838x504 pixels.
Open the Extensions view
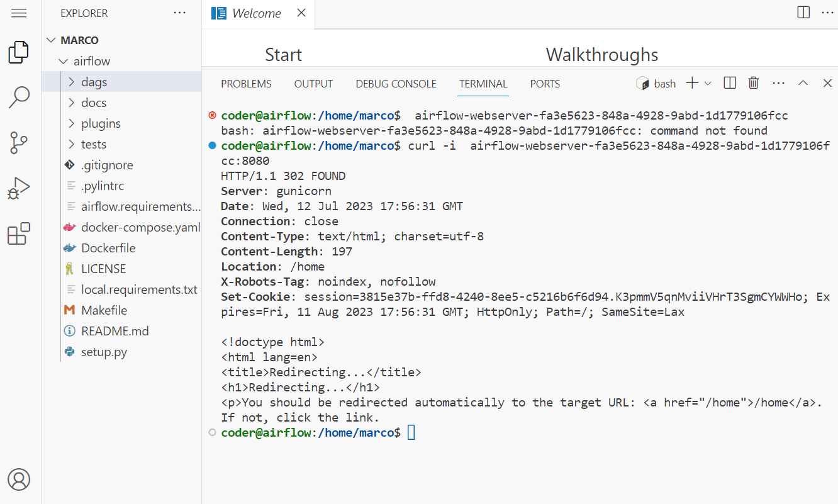[x=19, y=234]
